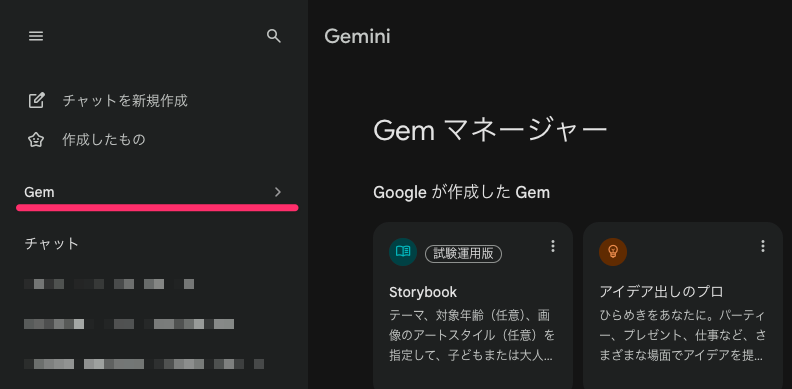The image size is (792, 389).
Task: Click the search magnifier icon
Action: click(x=273, y=36)
